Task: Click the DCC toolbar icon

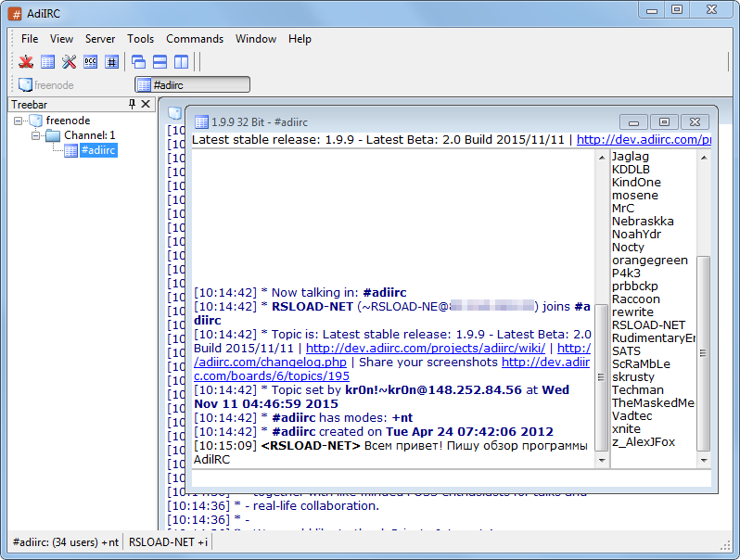Action: tap(90, 62)
